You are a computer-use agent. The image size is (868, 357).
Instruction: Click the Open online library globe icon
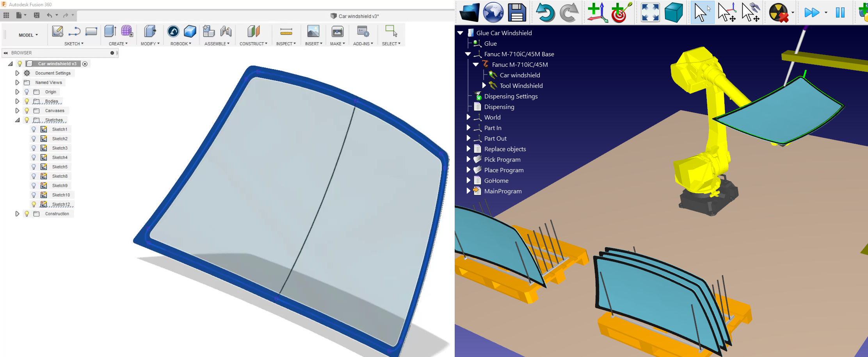[493, 12]
